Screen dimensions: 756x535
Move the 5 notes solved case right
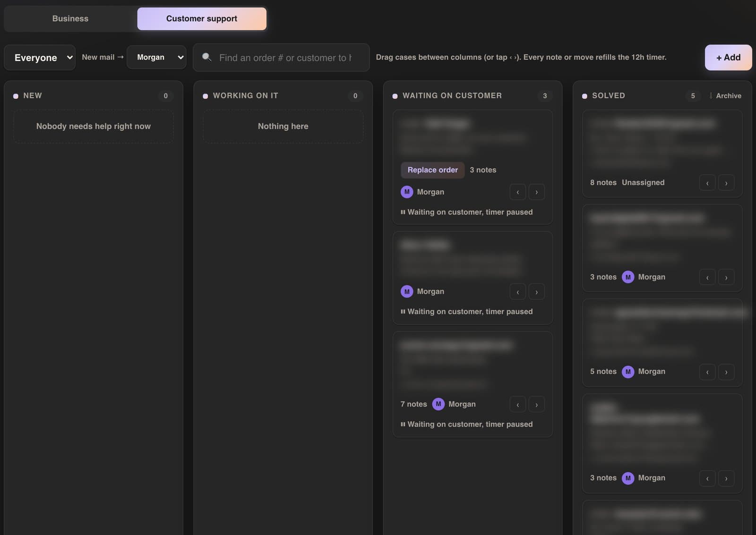click(726, 372)
